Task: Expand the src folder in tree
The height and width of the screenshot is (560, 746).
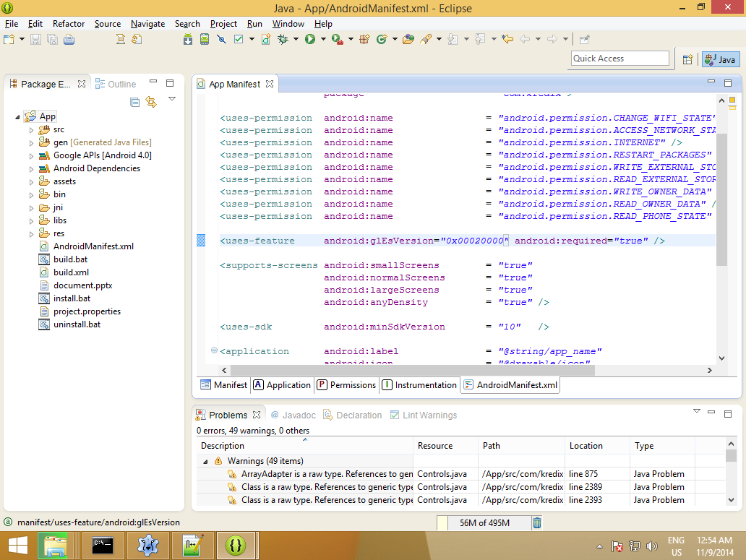Action: pos(31,130)
